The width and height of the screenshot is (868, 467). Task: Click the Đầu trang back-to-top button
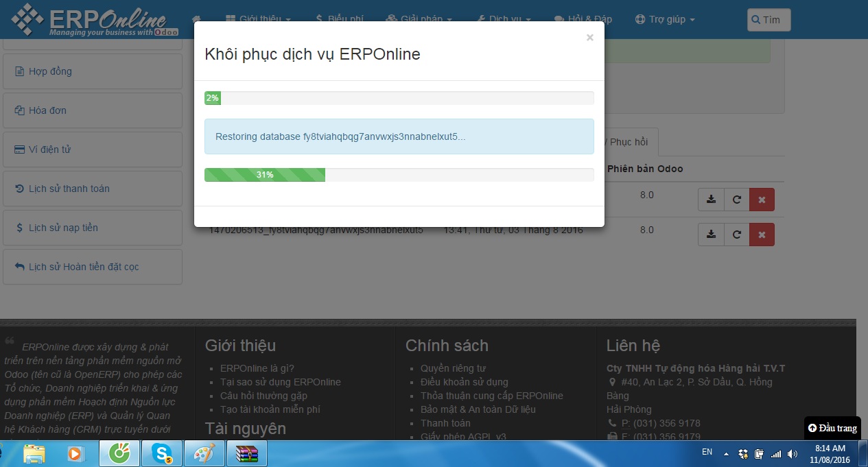832,428
